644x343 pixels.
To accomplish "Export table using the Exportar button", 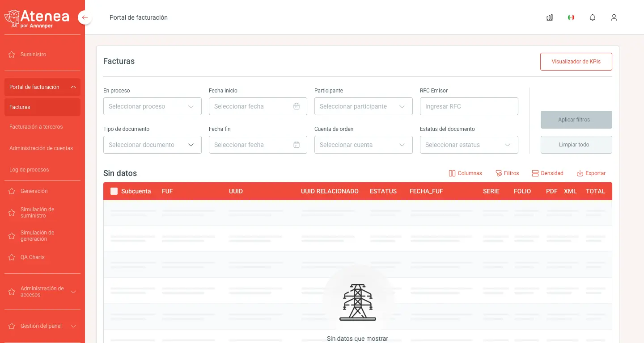I will 591,173.
